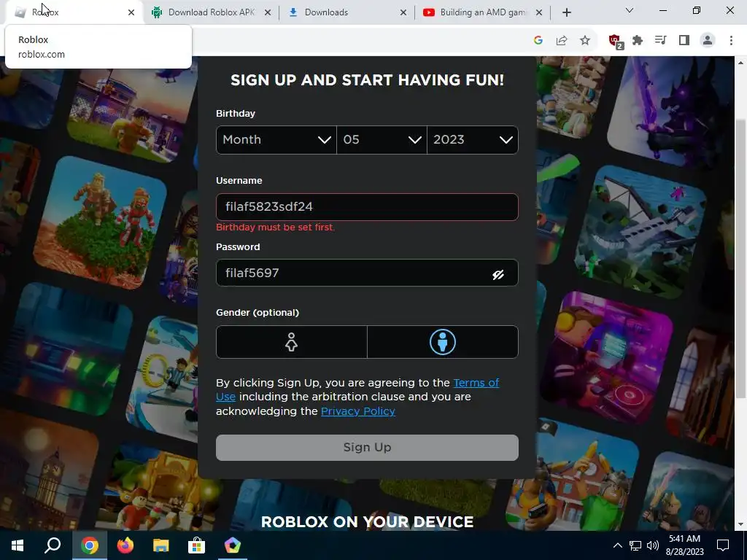Click the "Birthday must be set first." error text
The width and height of the screenshot is (747, 560).
[x=275, y=227]
